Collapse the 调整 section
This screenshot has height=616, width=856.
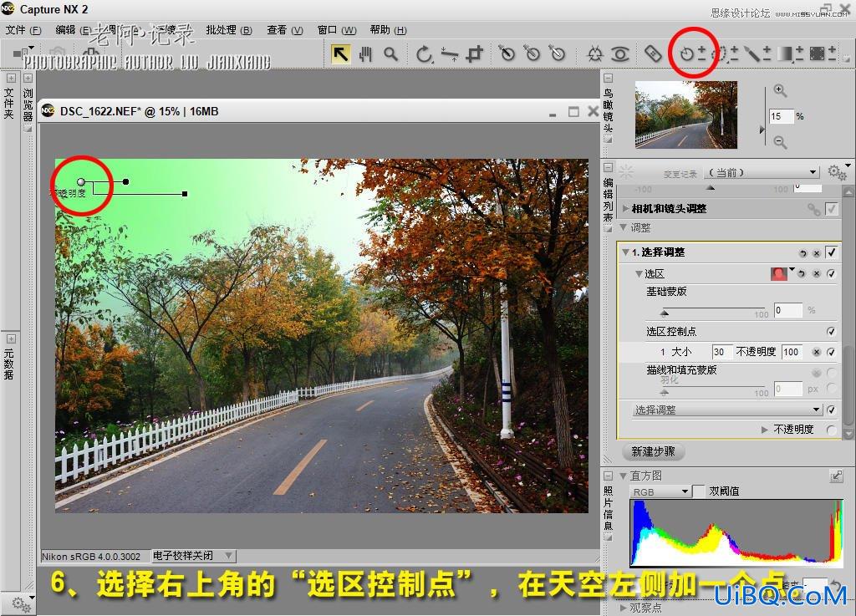click(x=624, y=227)
